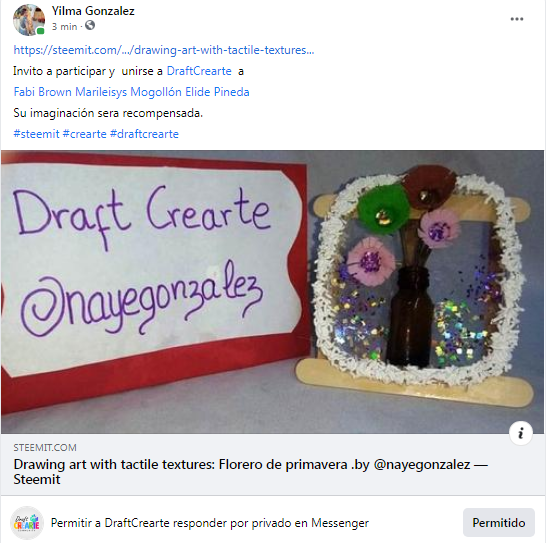Click the globe public audience icon
Viewport: 546px width, 543px height.
(x=90, y=25)
